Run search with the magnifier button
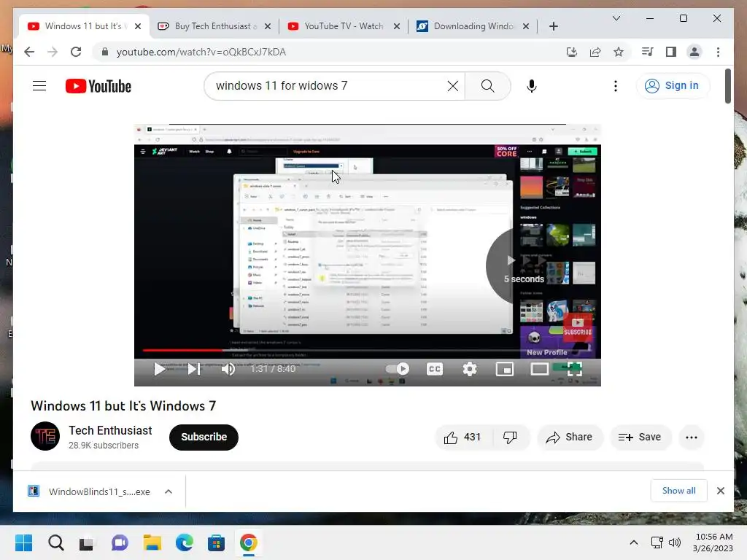Screen dimensions: 747x560 click(x=487, y=86)
